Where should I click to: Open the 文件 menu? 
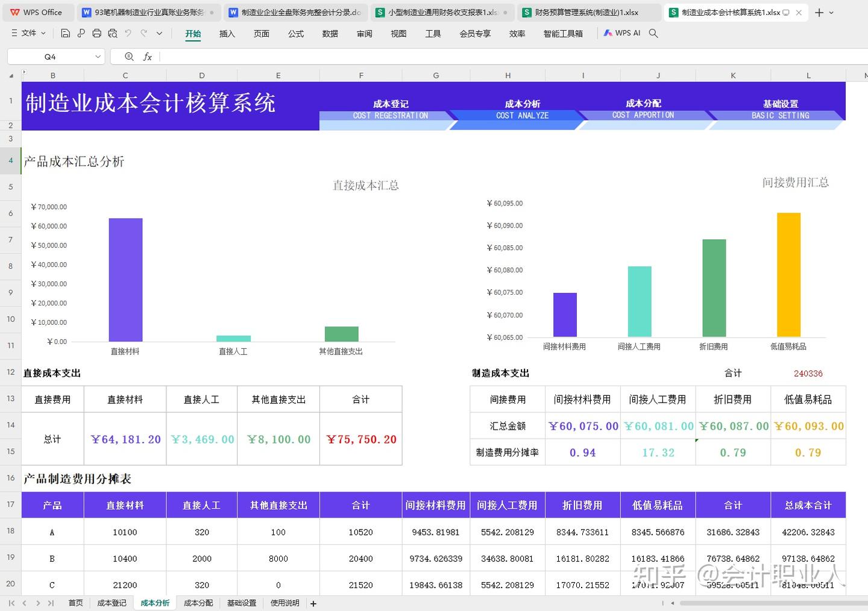(28, 33)
